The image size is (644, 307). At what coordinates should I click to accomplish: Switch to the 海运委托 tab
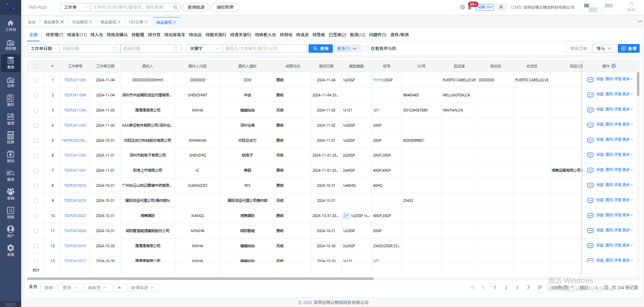point(51,21)
